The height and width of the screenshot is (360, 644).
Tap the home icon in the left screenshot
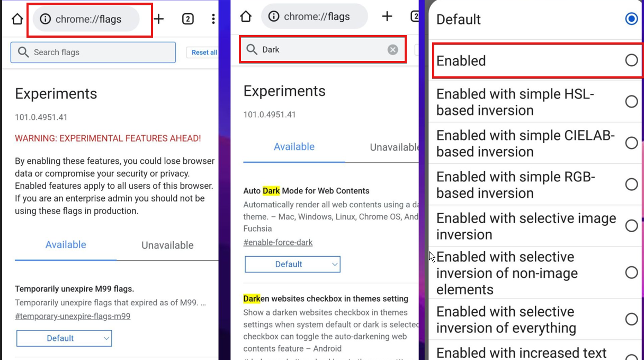[x=17, y=19]
